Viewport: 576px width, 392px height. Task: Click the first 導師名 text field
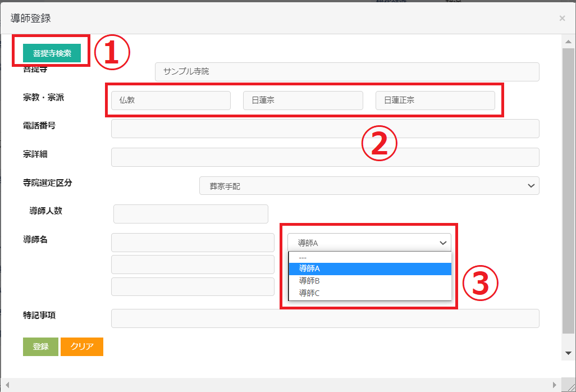tap(193, 243)
